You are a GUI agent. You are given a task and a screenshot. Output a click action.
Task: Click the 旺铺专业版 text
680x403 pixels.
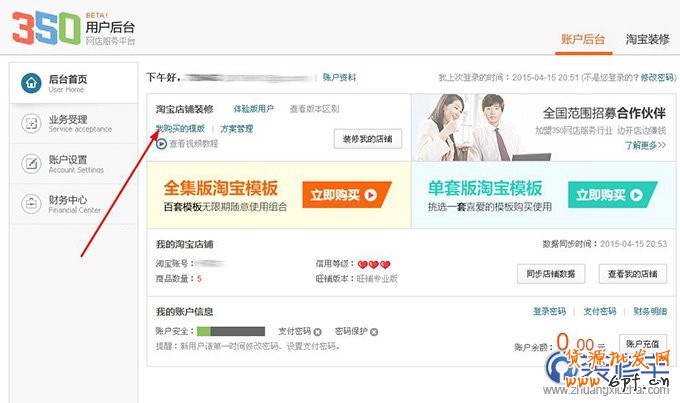tap(377, 279)
